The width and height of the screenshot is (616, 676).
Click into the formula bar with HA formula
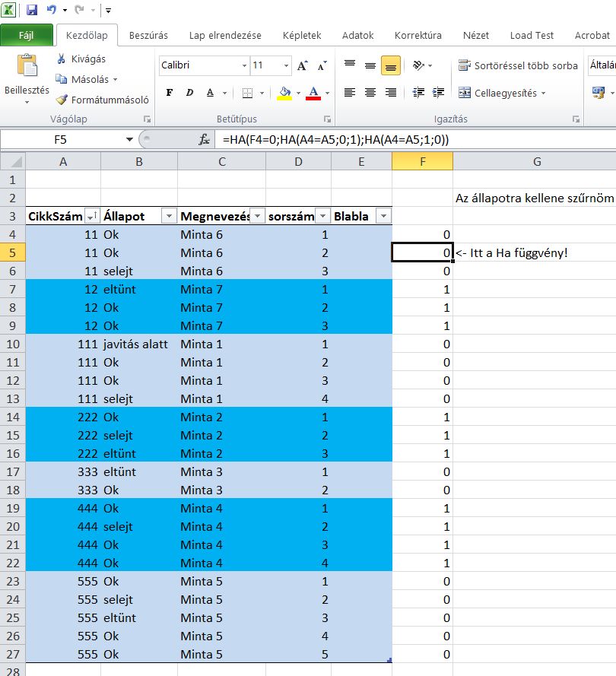(415, 140)
